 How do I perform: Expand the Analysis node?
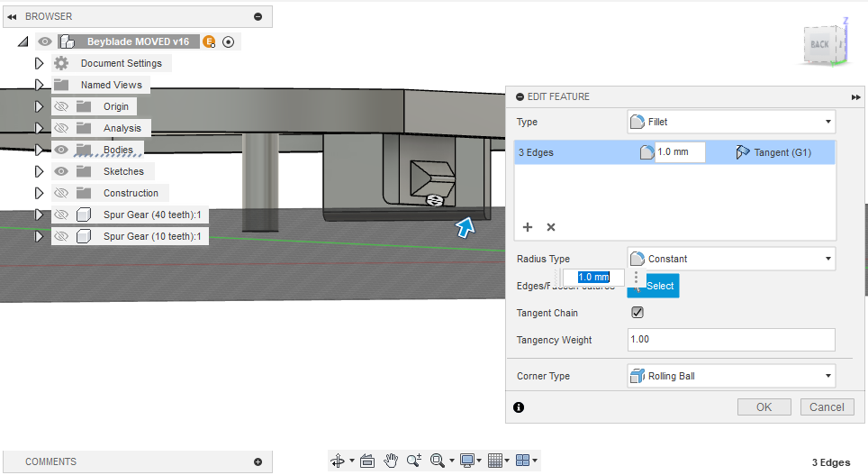[39, 128]
